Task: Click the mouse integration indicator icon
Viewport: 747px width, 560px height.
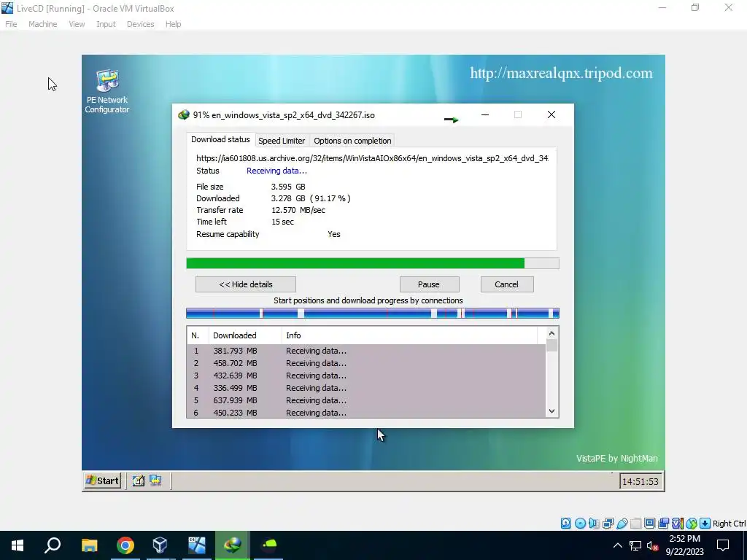Action: tap(692, 524)
